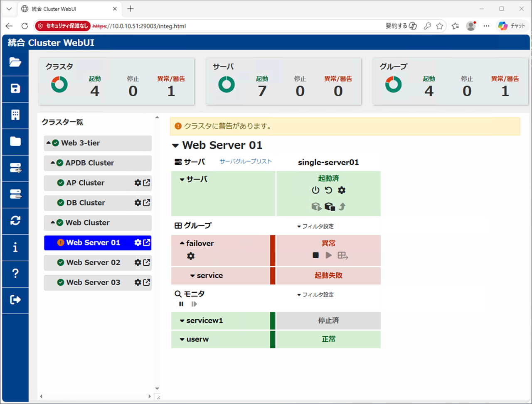Viewport: 532px width, 404px height.
Task: Click the save floppy-disk icon in the sidebar
Action: point(15,88)
